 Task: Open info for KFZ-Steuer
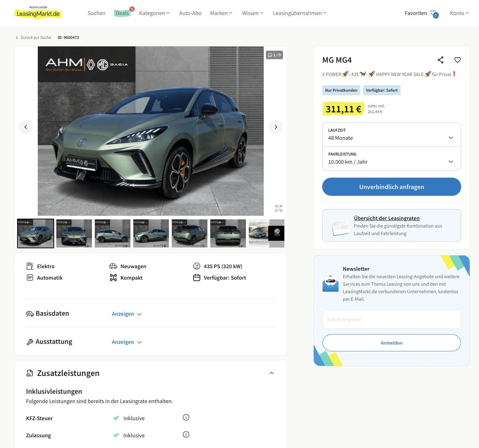coord(186,417)
